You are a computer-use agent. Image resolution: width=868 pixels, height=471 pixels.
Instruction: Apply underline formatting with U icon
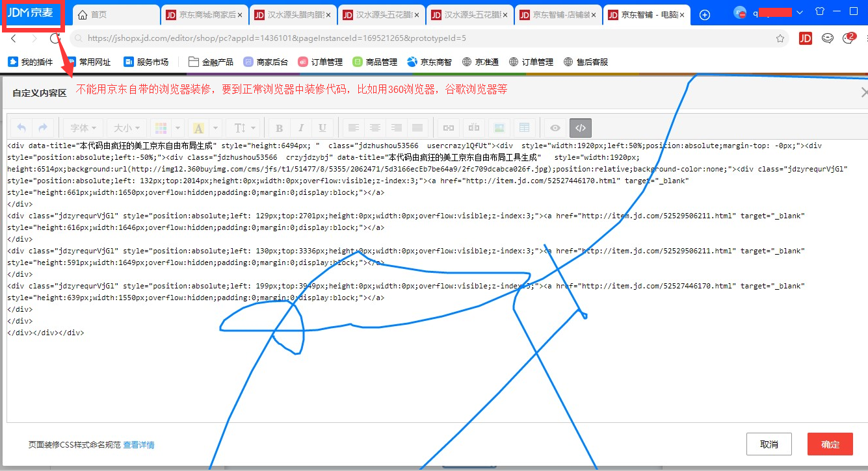tap(322, 128)
